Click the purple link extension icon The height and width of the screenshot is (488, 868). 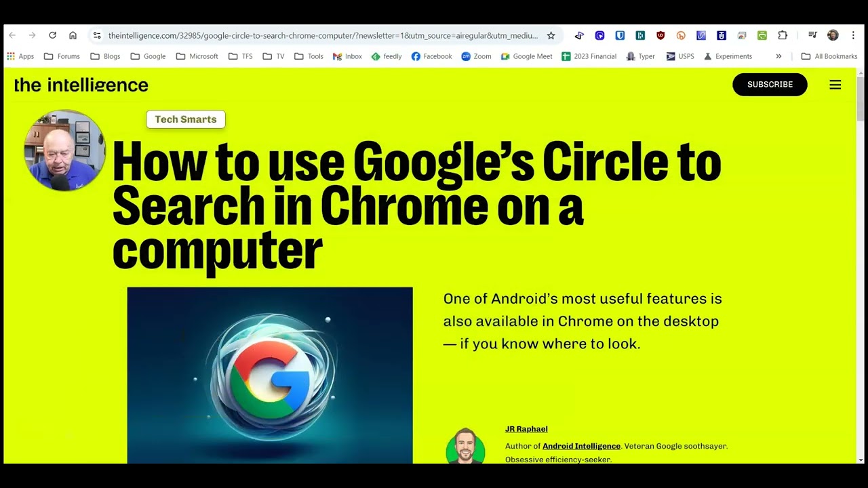pyautogui.click(x=701, y=35)
